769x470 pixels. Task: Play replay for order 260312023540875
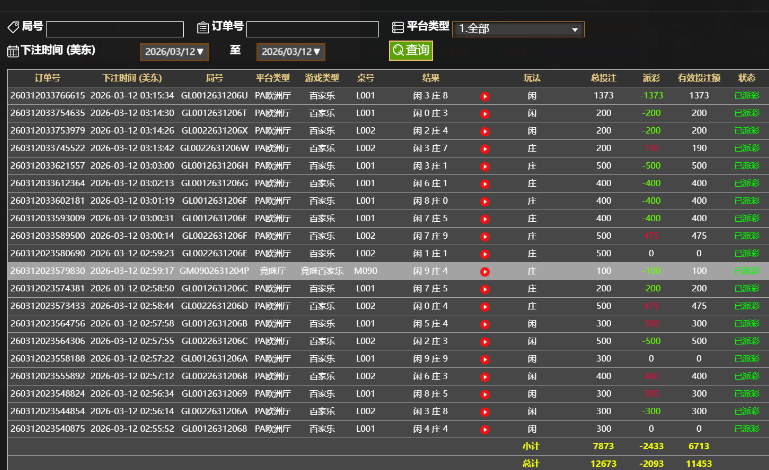(485, 430)
